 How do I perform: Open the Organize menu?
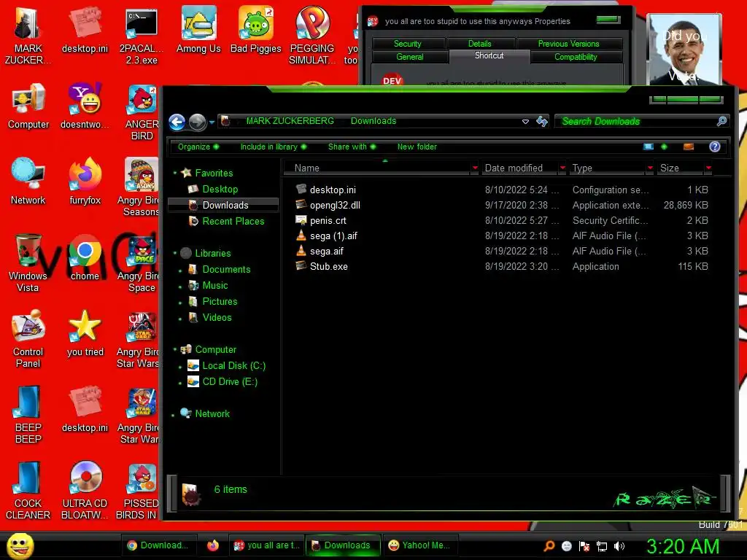[x=198, y=147]
